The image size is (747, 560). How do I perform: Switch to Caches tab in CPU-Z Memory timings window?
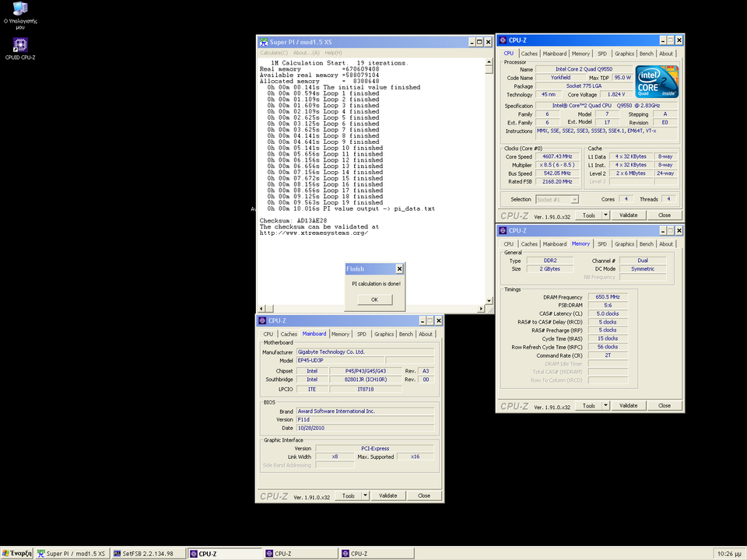coord(529,244)
